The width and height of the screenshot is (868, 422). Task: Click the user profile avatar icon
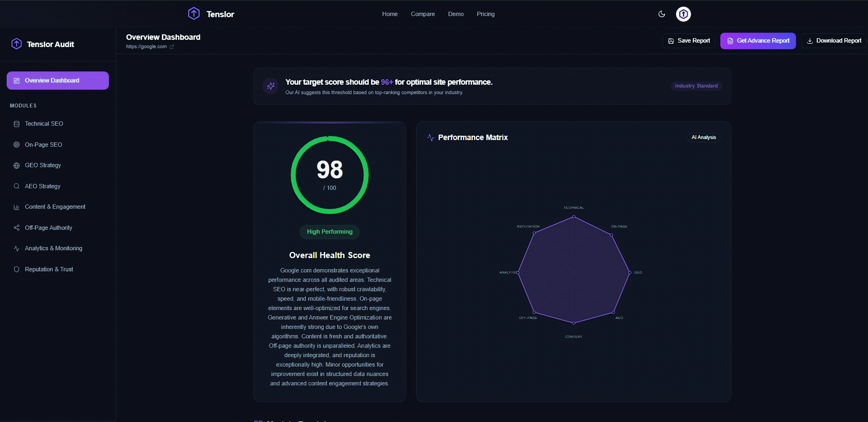coord(683,14)
